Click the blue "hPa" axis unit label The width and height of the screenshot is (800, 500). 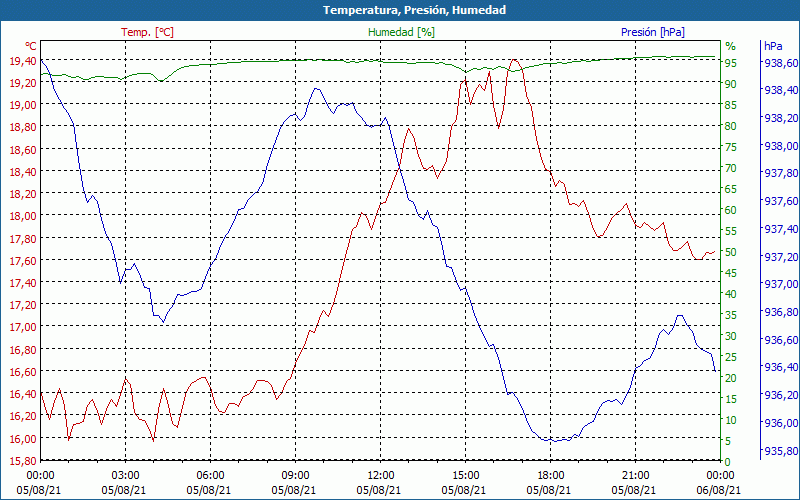pyautogui.click(x=773, y=46)
